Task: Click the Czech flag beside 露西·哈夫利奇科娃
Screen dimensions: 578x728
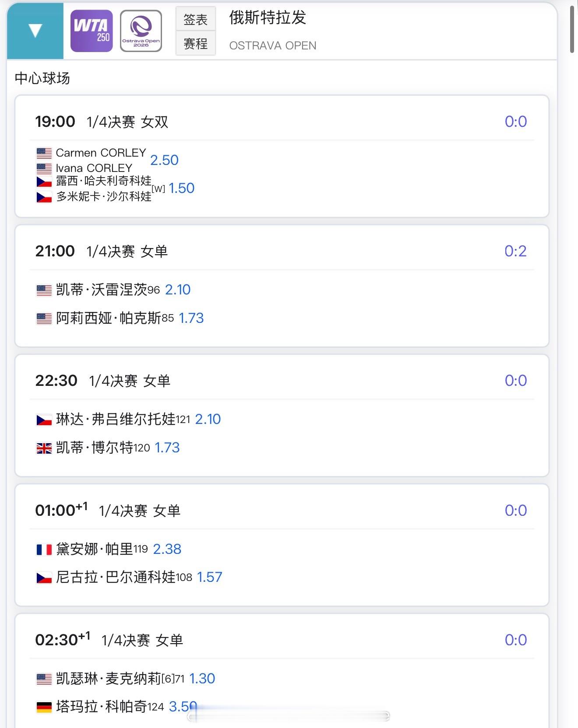Action: [x=44, y=181]
